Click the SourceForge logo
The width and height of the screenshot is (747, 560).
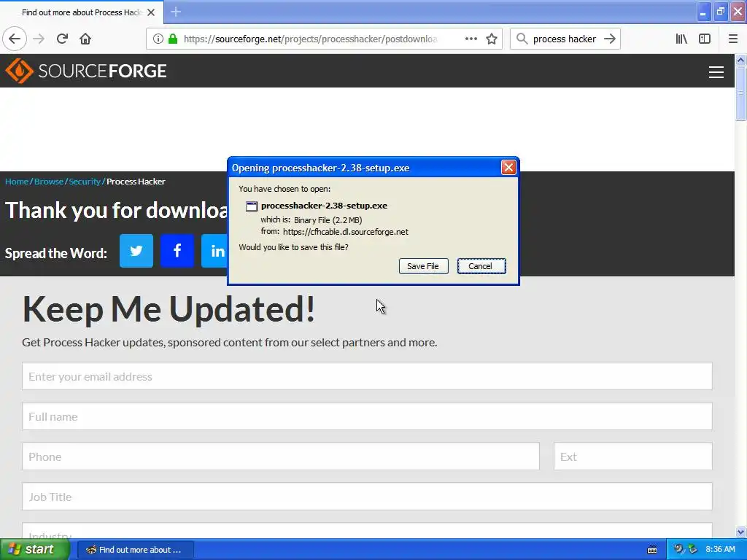tap(86, 71)
